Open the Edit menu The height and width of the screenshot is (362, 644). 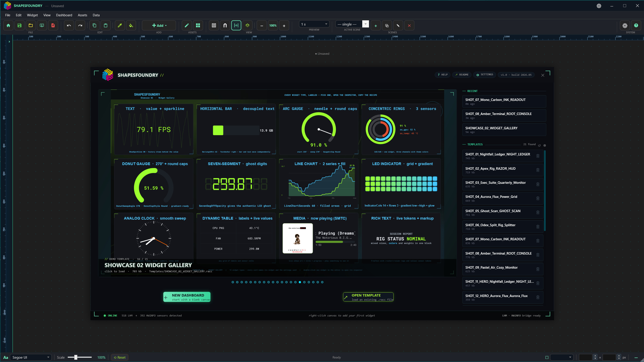[x=19, y=15]
